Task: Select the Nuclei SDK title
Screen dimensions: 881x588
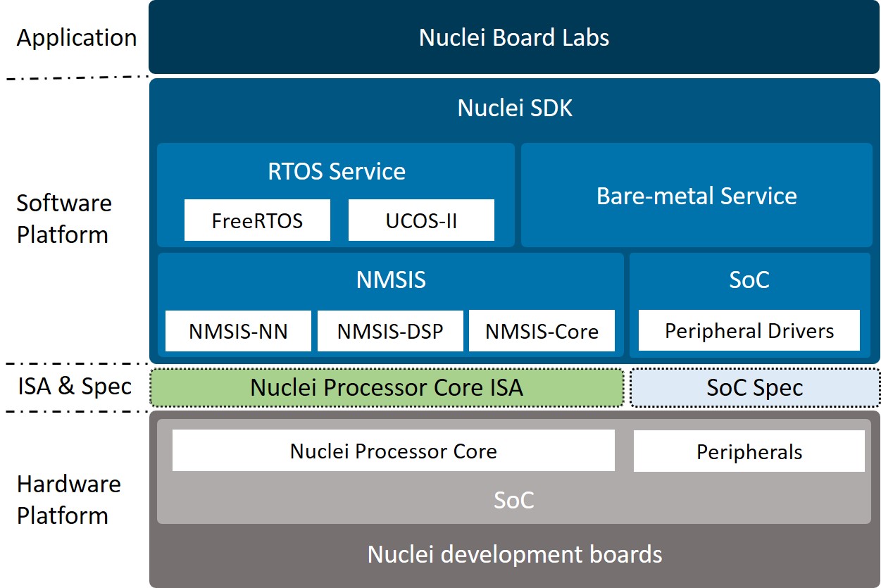Action: (514, 108)
